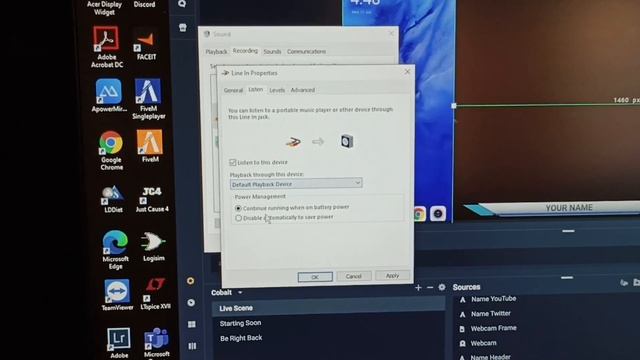Select Continue running when on battery power

(238, 208)
